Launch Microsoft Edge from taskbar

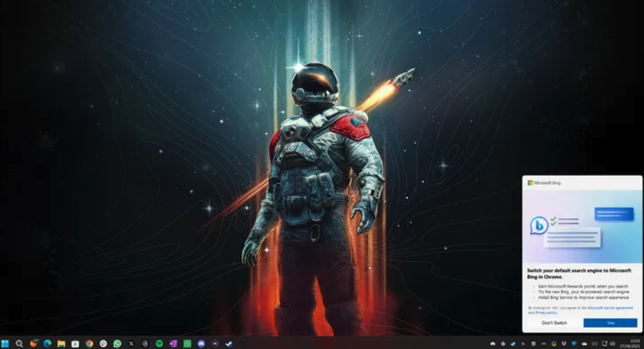click(47, 344)
